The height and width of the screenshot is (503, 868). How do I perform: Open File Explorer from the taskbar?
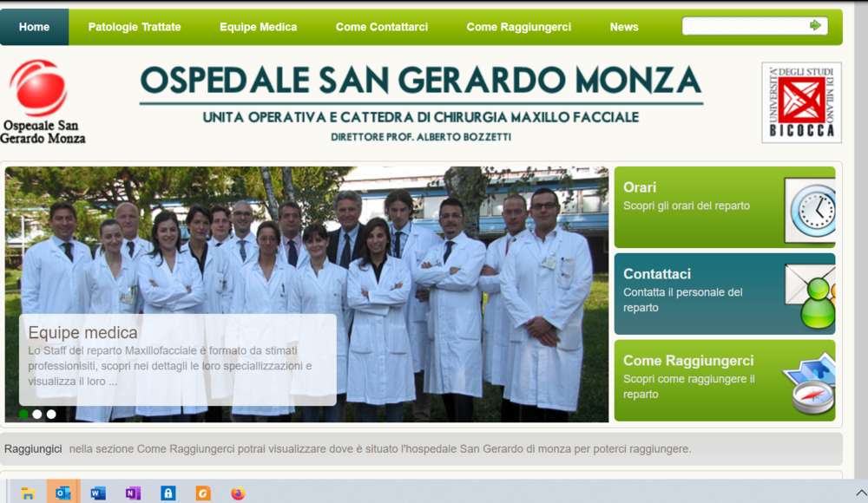click(x=28, y=493)
